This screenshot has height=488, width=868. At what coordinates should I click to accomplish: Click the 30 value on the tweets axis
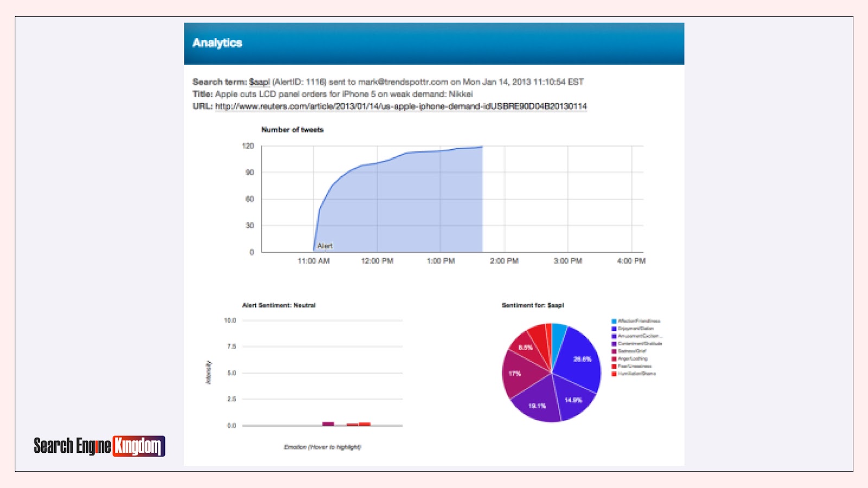tap(250, 226)
